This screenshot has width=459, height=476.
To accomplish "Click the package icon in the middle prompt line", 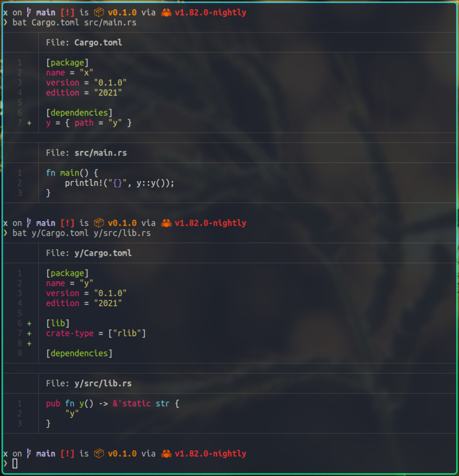I will pyautogui.click(x=99, y=223).
